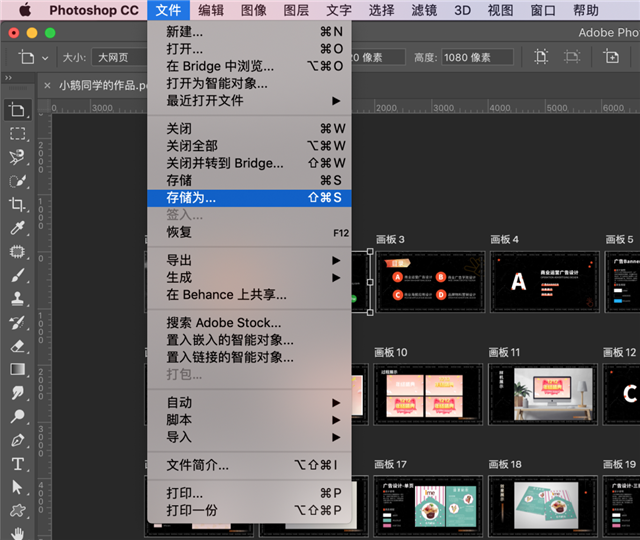
Task: Select the Eyedropper tool
Action: coord(17,228)
